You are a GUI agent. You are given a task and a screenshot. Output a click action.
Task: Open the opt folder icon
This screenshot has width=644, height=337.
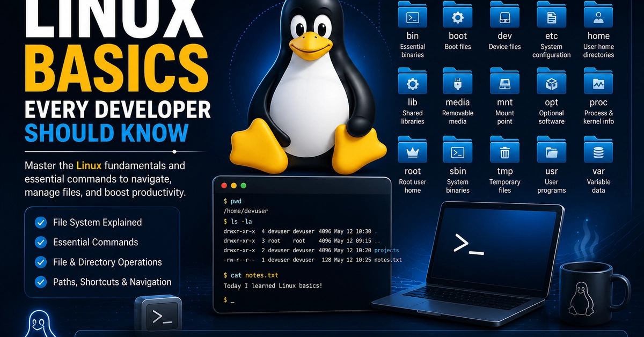(552, 81)
